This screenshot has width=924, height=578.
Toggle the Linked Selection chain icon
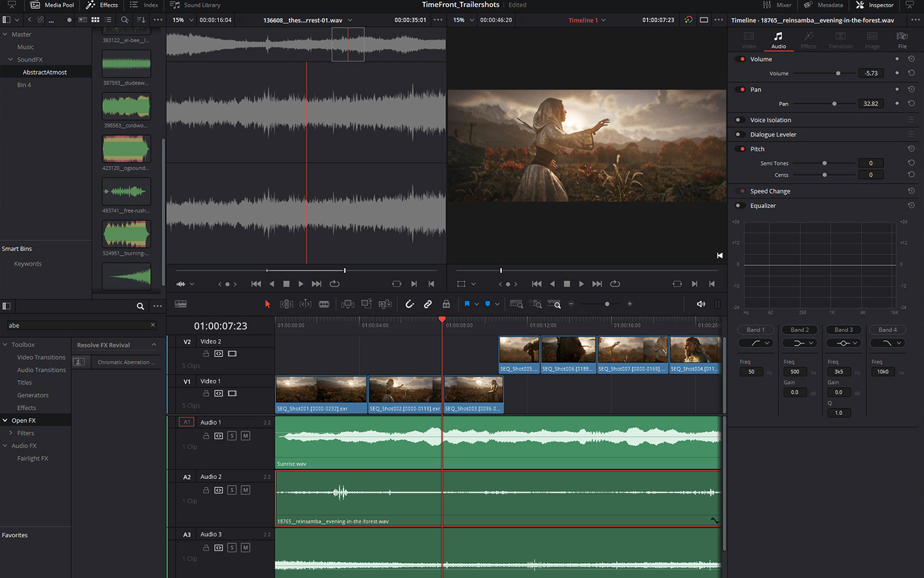pyautogui.click(x=428, y=304)
